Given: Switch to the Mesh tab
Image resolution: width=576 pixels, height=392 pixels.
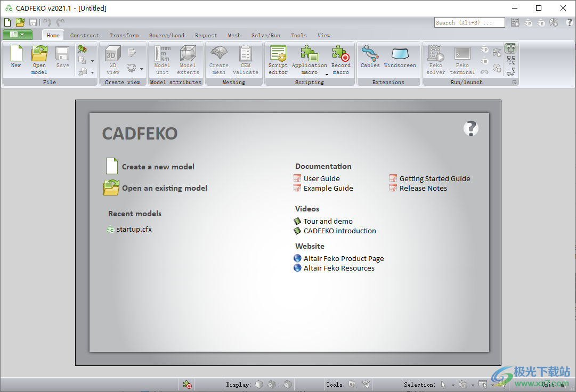Looking at the screenshot, I should 234,35.
